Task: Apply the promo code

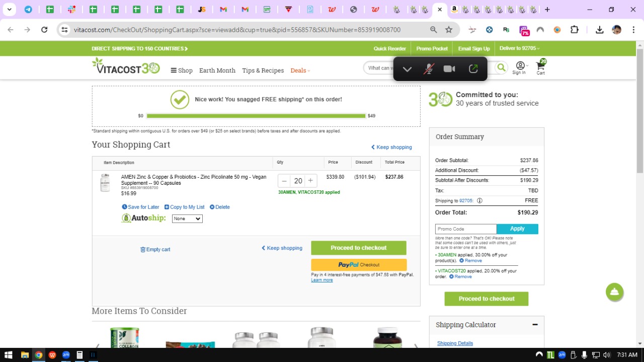Action: (x=517, y=229)
